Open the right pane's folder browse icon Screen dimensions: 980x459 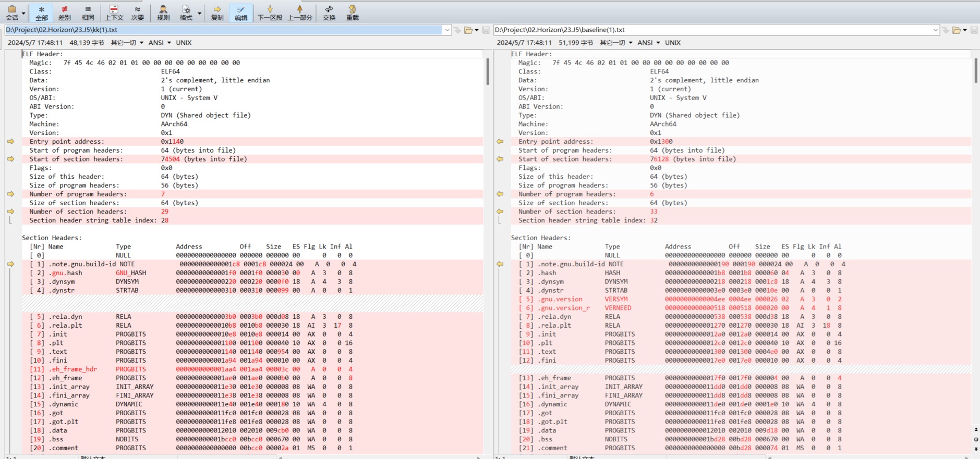tap(957, 30)
